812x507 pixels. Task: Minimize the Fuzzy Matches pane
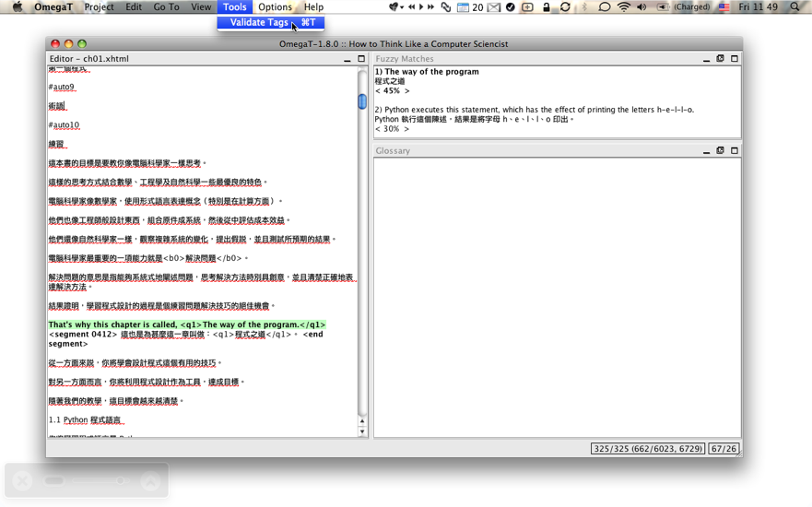706,59
